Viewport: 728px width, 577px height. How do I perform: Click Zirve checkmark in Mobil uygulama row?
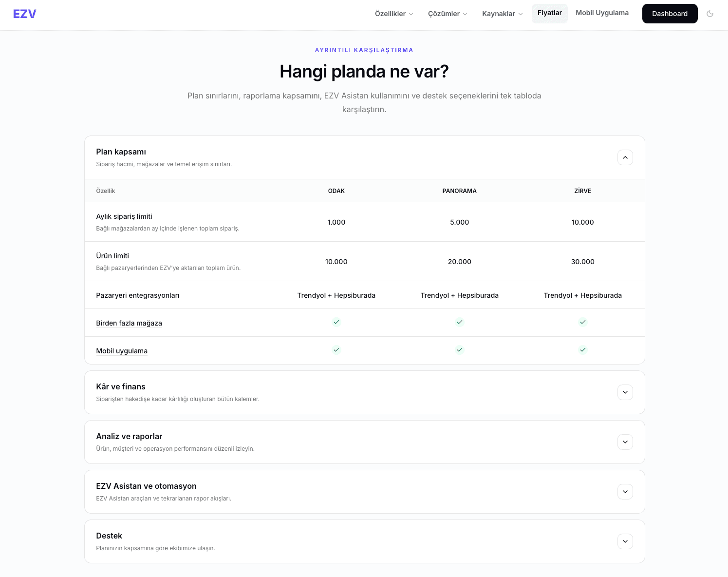click(583, 350)
